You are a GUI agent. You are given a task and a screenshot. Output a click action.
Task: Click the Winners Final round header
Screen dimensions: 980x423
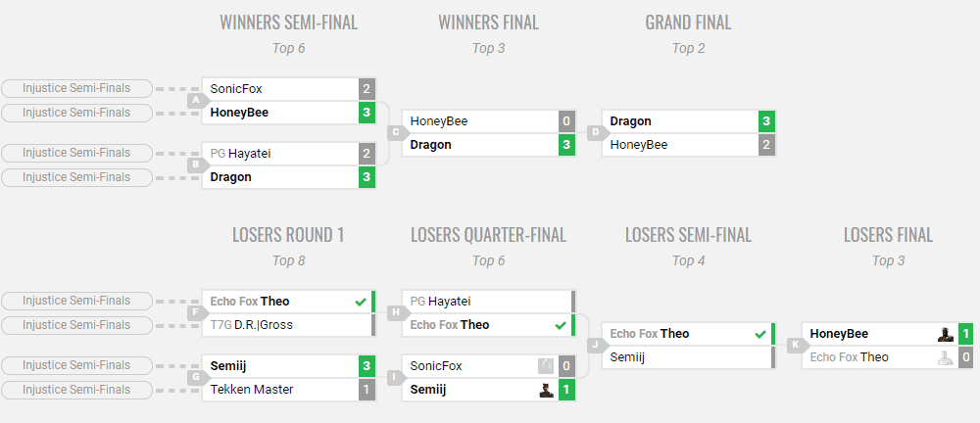(x=488, y=23)
